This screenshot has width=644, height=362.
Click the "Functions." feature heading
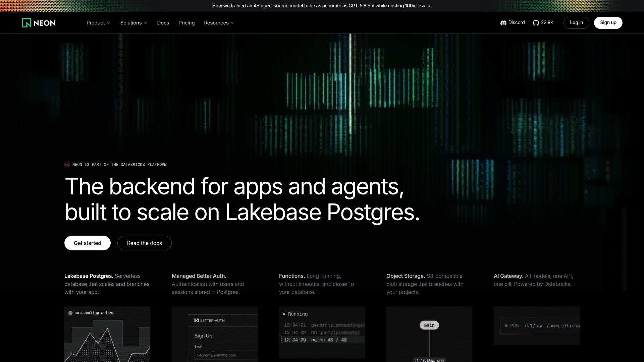click(292, 276)
